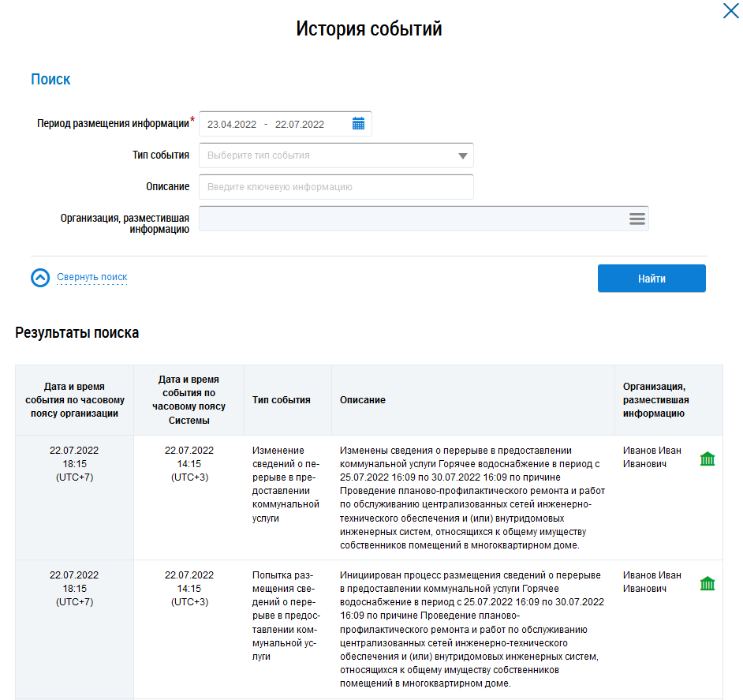Click the period date range field

coord(272,124)
